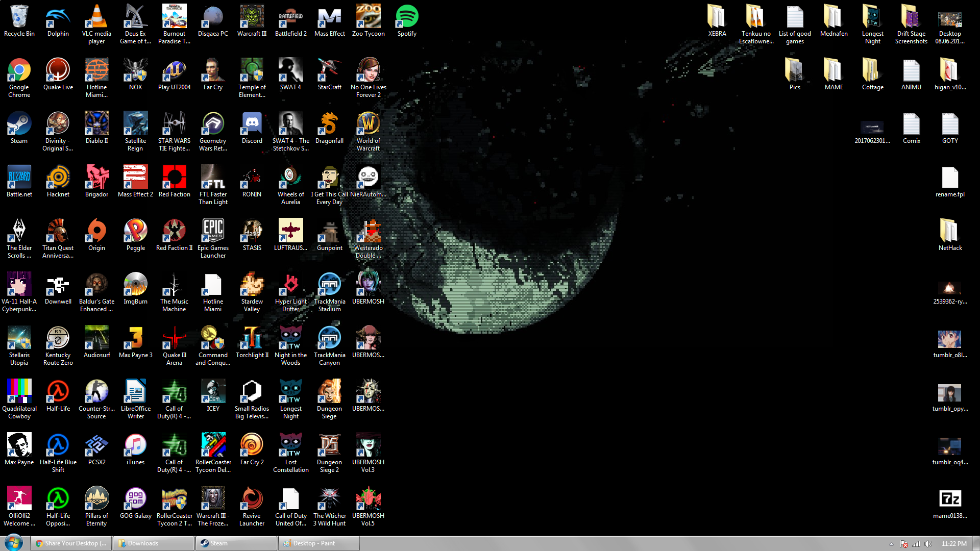The image size is (980, 551).
Task: Click the GOG Galaxy icon
Action: tap(135, 499)
